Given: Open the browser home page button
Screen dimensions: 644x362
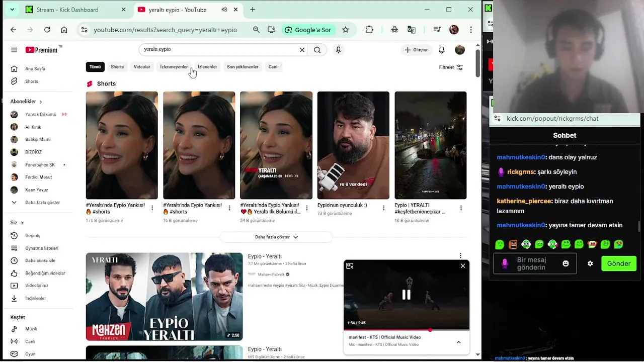Looking at the screenshot, I should [x=64, y=30].
